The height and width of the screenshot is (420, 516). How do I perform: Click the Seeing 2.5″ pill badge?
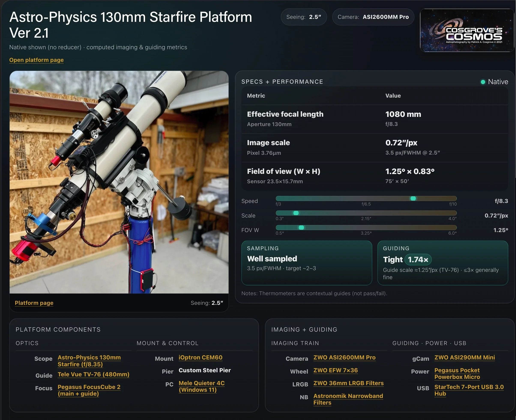coord(304,17)
